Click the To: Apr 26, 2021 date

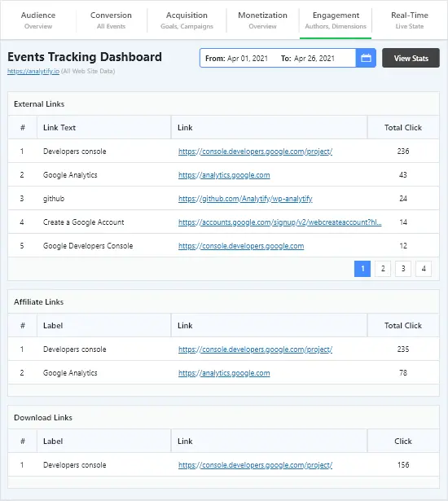[x=308, y=59]
